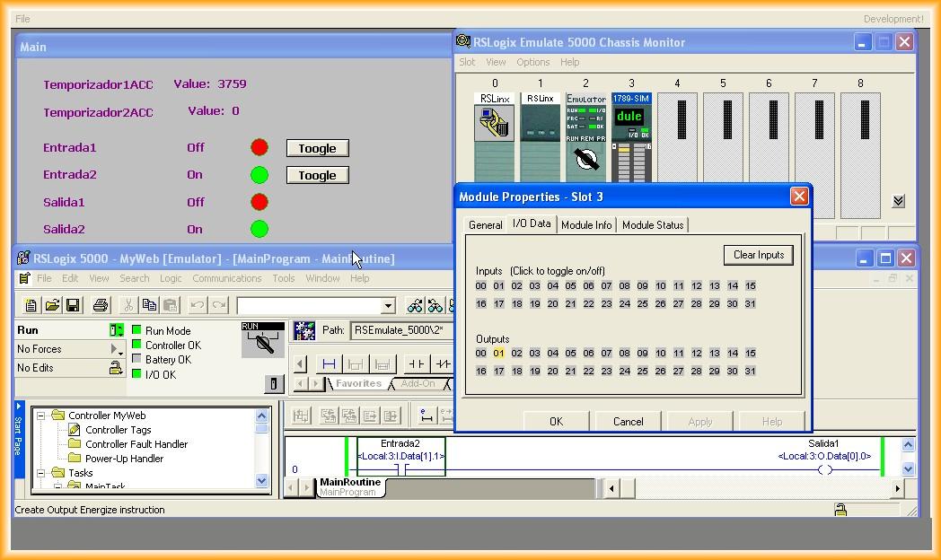This screenshot has height=560, width=941.
Task: Click the Open folder toolbar icon
Action: pos(52,305)
